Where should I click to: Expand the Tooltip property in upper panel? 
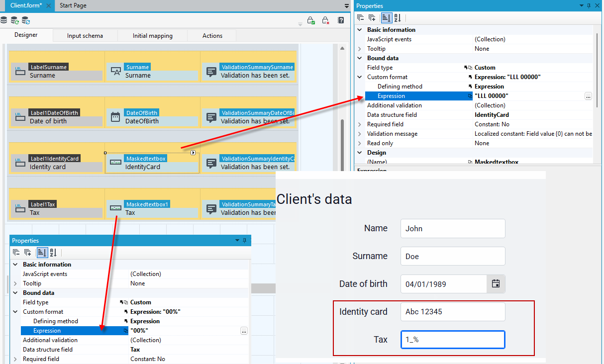pos(359,49)
